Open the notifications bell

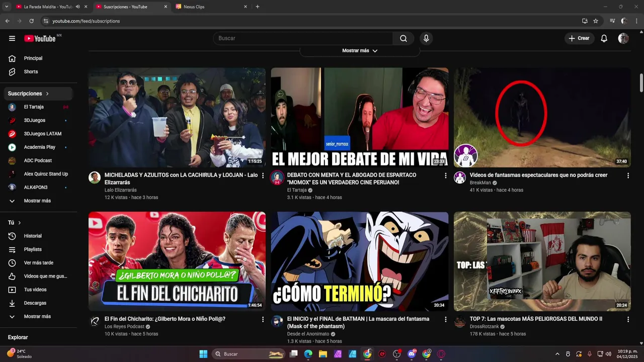[x=604, y=38]
